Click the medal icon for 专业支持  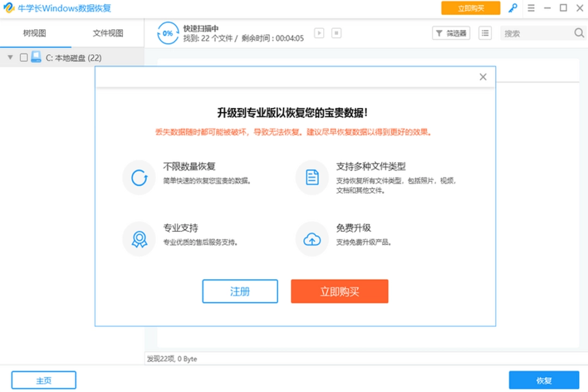[139, 238]
